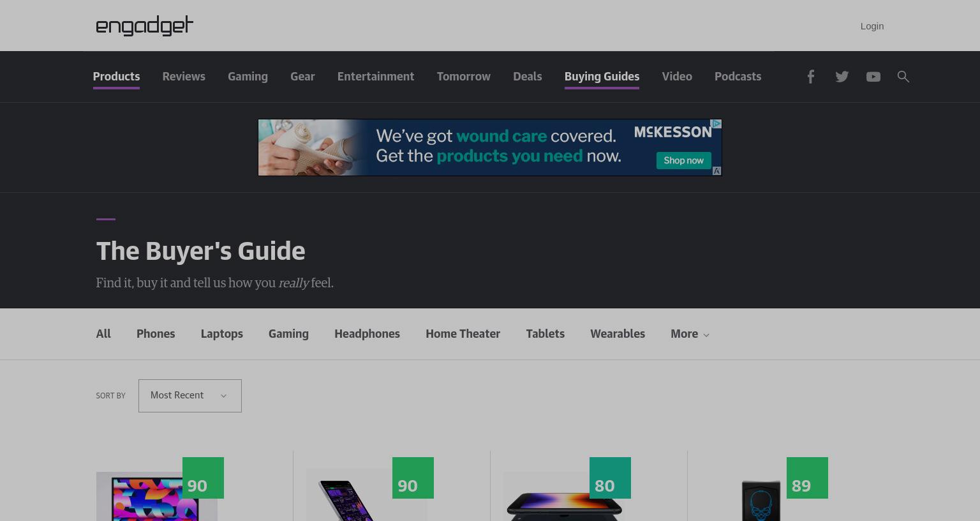The width and height of the screenshot is (980, 521).
Task: Filter by Gaming category tab
Action: [x=288, y=334]
